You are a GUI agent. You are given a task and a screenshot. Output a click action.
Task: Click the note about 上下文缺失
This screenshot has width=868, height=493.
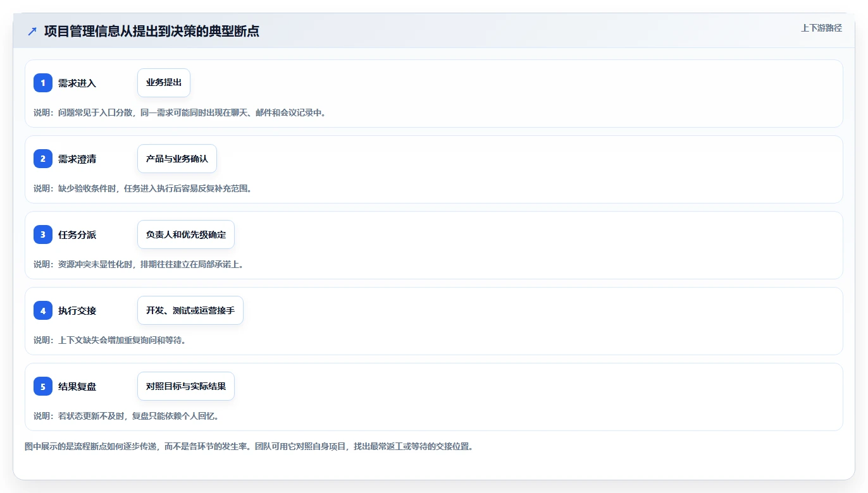click(109, 340)
